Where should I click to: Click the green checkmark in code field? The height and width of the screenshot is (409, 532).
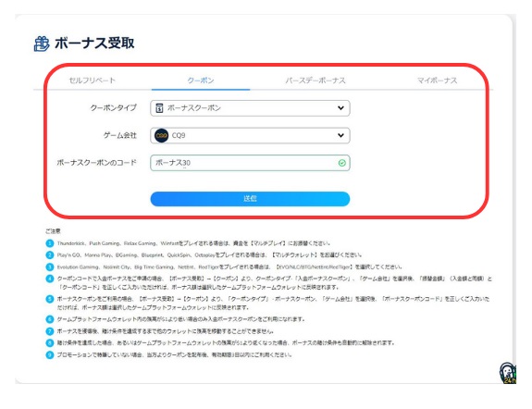pyautogui.click(x=342, y=163)
